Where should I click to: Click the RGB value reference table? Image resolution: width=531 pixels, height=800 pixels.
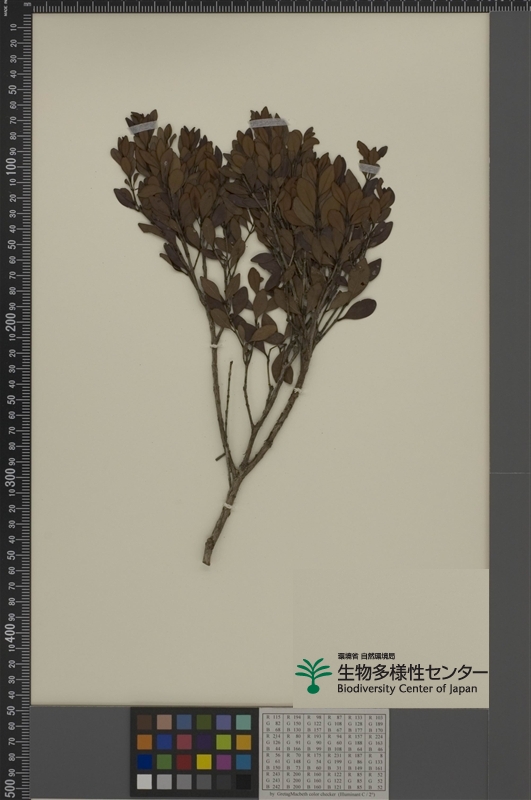click(324, 752)
